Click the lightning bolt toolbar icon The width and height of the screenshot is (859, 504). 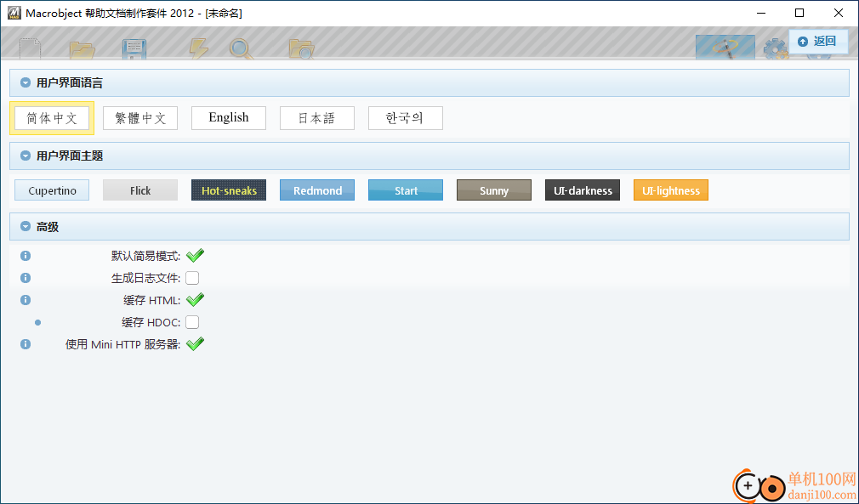point(198,48)
